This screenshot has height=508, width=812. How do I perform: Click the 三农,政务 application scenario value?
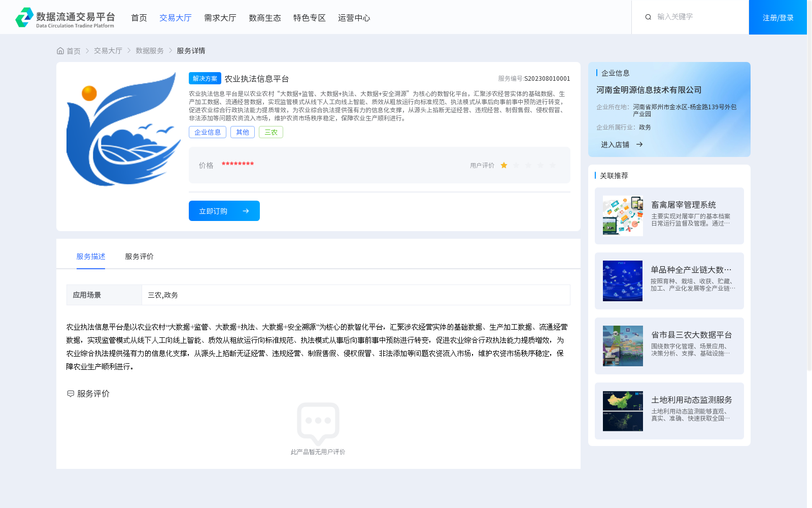(x=163, y=295)
